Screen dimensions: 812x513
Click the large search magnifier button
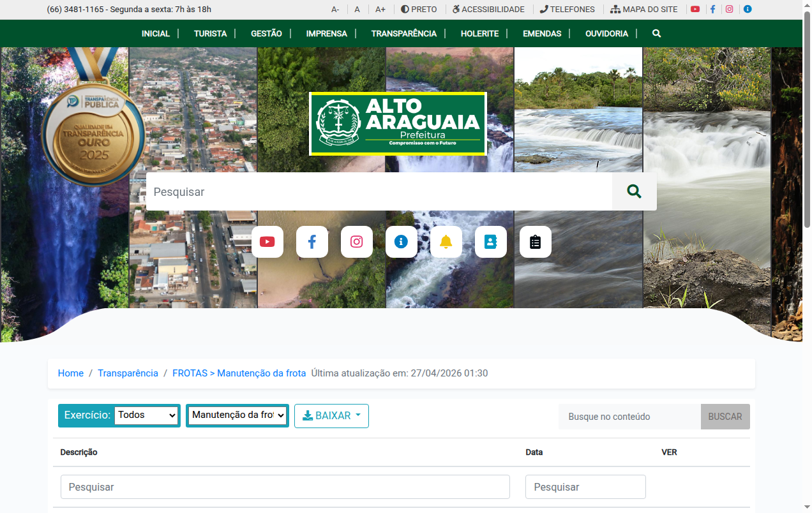[x=634, y=191]
